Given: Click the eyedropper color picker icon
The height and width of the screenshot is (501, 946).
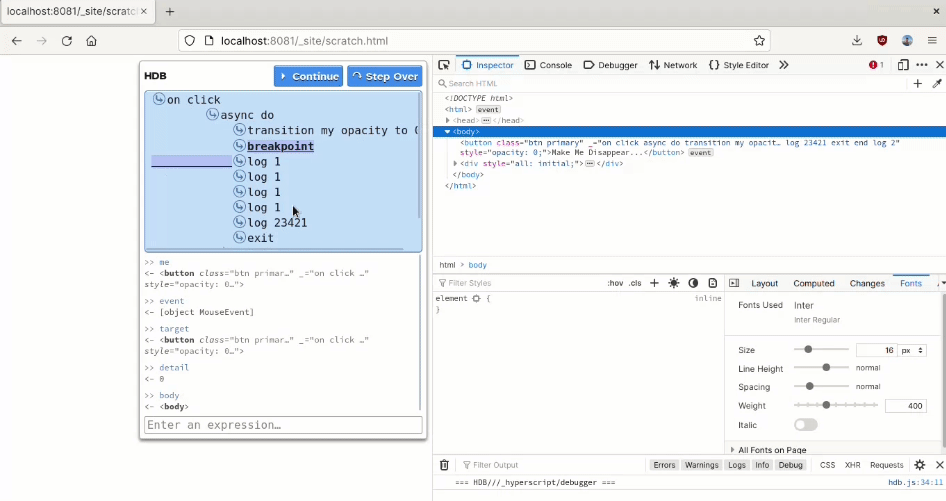Looking at the screenshot, I should 937,84.
